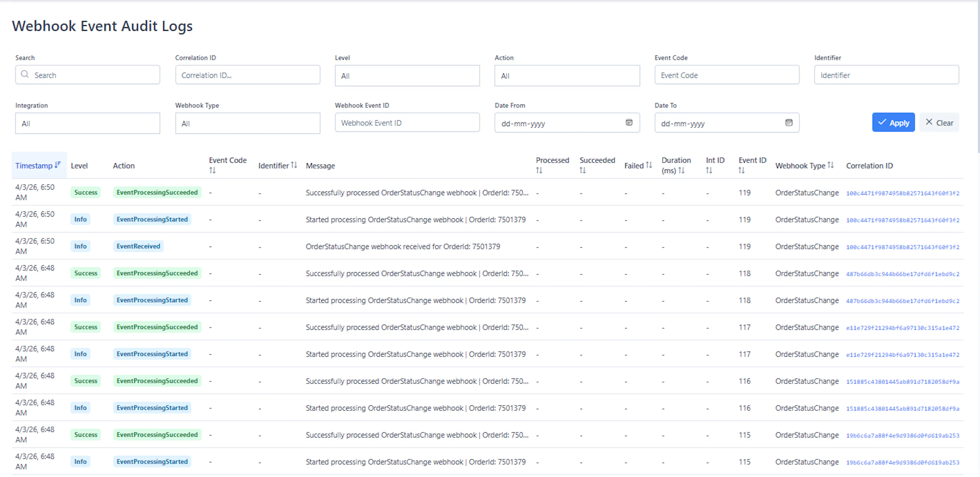Click 'Successfully processed' message in event 115 row
980x477 pixels.
tap(417, 435)
